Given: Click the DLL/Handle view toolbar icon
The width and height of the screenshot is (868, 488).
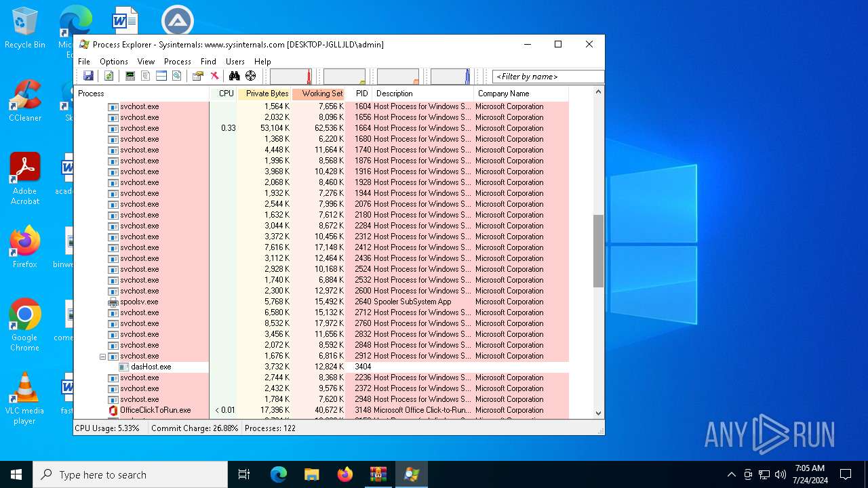Looking at the screenshot, I should 176,76.
